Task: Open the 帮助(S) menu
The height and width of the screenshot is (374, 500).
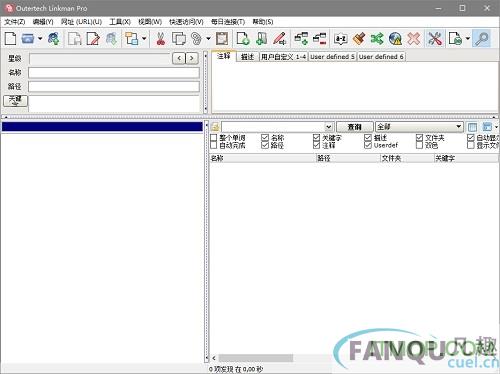Action: [x=263, y=22]
